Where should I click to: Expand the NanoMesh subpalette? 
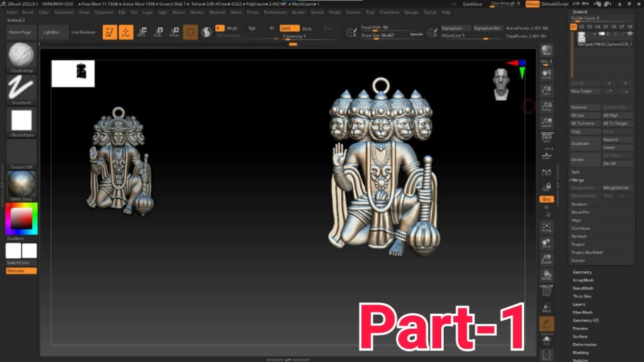(583, 288)
